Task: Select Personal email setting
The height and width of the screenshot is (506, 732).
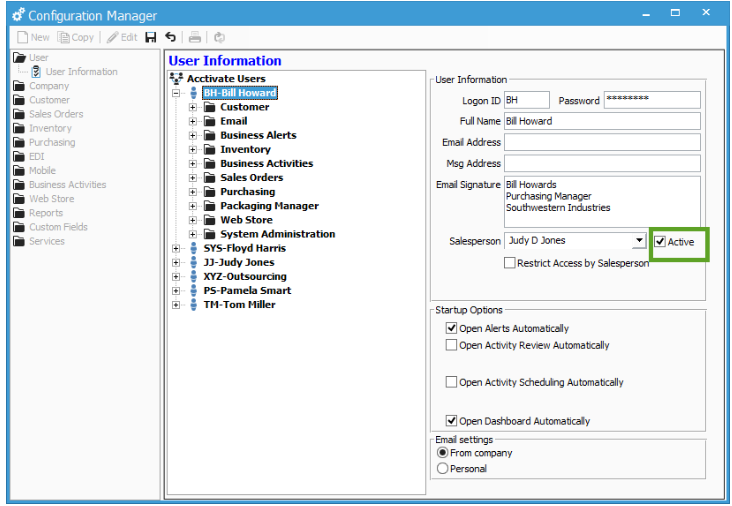Action: tap(442, 468)
